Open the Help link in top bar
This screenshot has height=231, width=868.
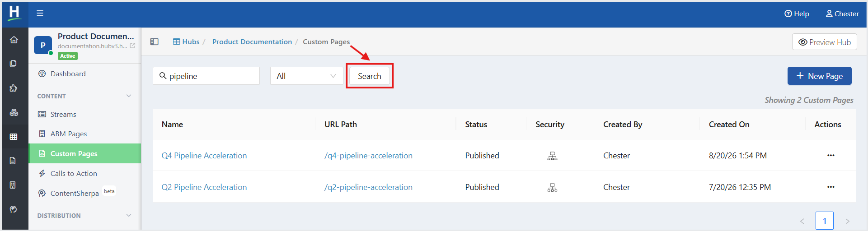(797, 14)
